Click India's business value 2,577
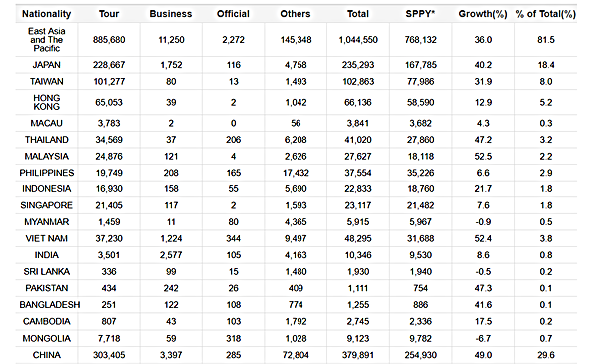The width and height of the screenshot is (599, 364). [x=171, y=255]
